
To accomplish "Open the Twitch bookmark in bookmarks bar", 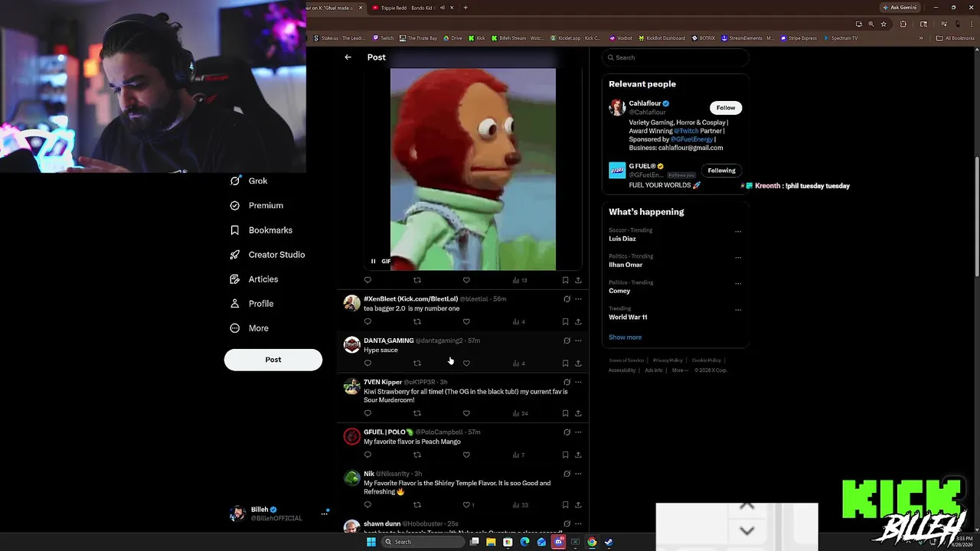I will coord(384,38).
